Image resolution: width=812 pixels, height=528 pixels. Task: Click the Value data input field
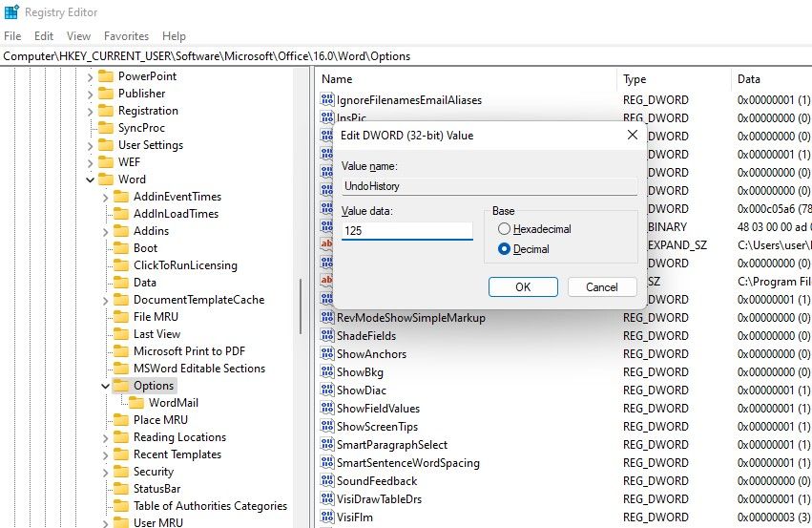[x=407, y=230]
